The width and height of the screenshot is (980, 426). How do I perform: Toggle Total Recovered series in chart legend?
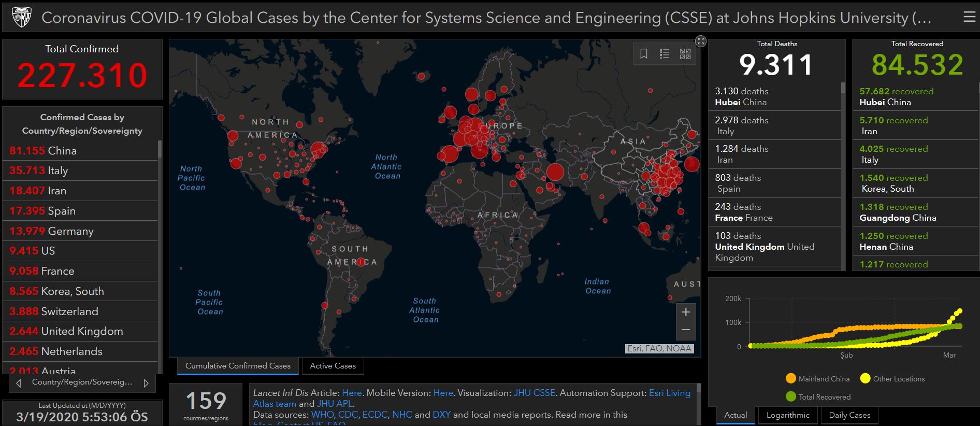click(818, 397)
